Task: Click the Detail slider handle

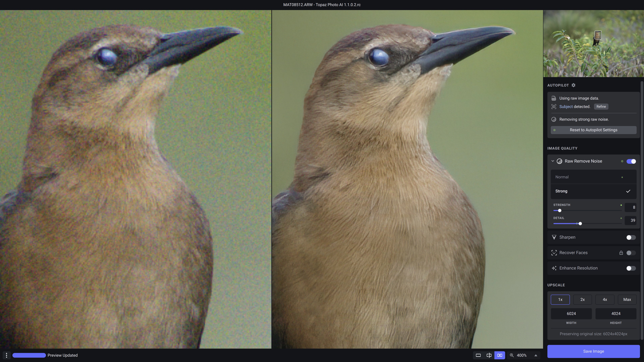Action: click(580, 224)
